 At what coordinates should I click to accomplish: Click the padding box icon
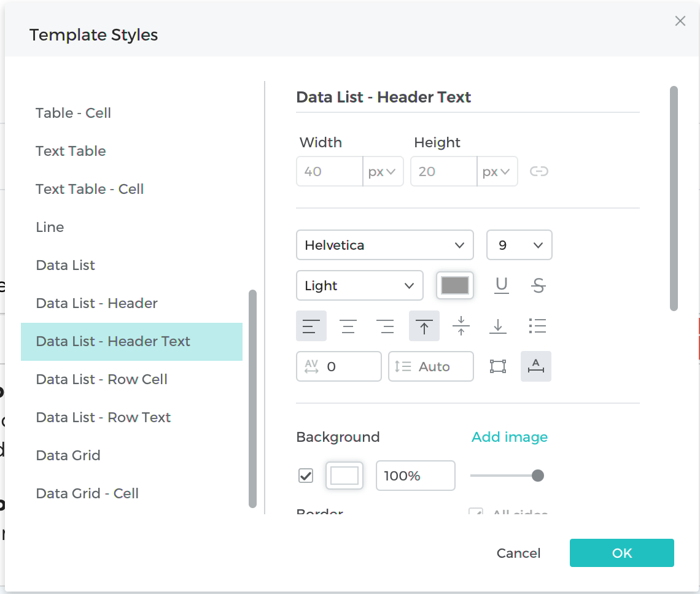(497, 366)
